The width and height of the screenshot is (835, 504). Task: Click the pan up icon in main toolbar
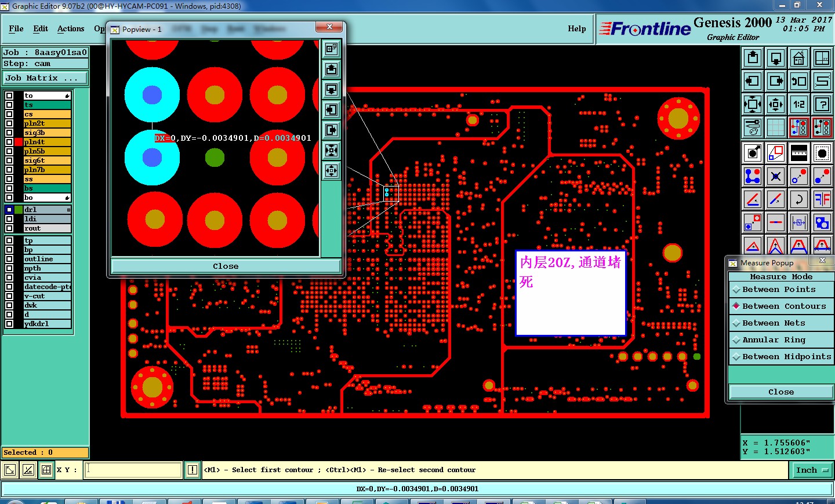tap(753, 58)
